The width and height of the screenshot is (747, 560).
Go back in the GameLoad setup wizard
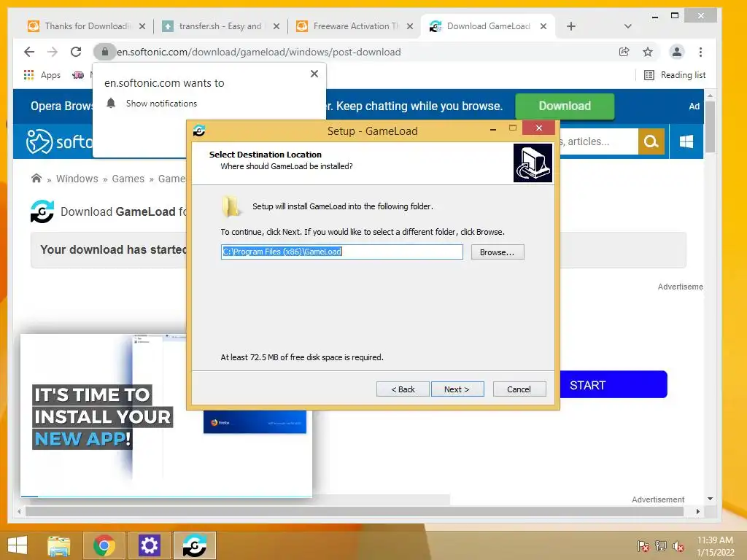403,389
